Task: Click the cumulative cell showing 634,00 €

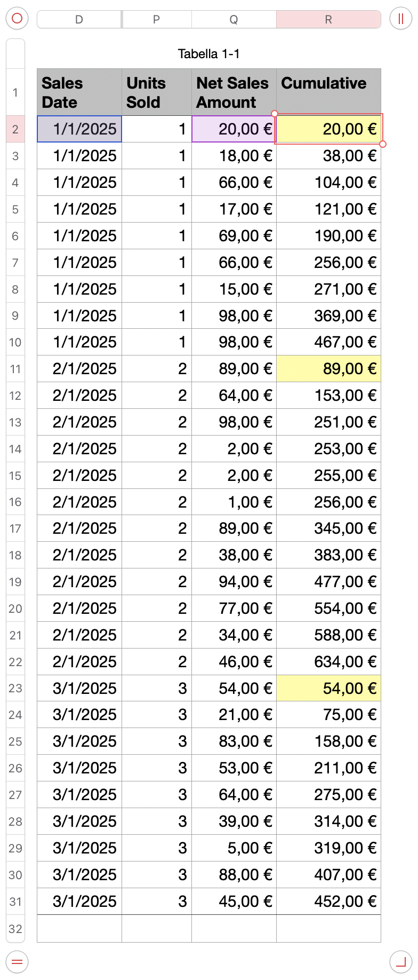Action: pos(328,662)
